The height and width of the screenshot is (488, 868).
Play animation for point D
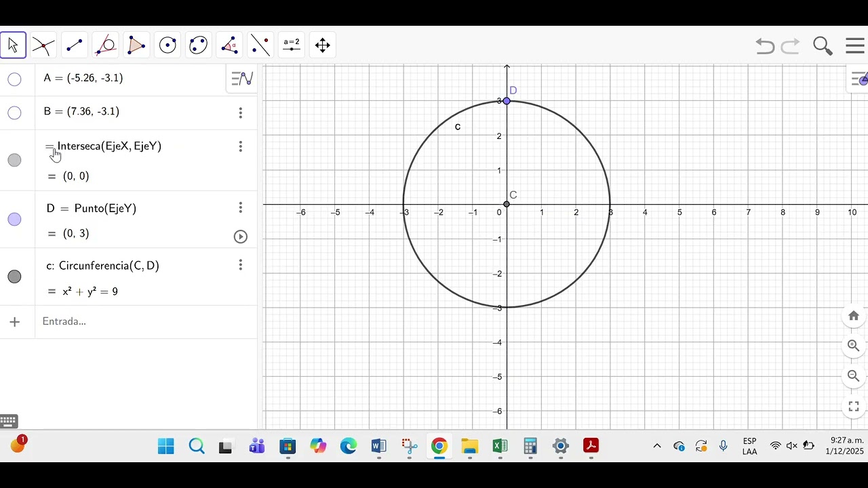click(240, 237)
